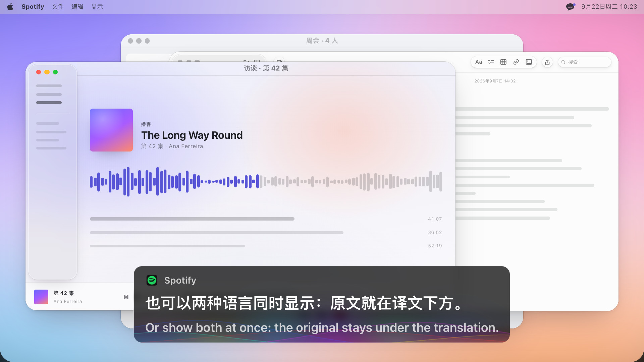Click Ana Ferreira in the player bar

coord(68,301)
